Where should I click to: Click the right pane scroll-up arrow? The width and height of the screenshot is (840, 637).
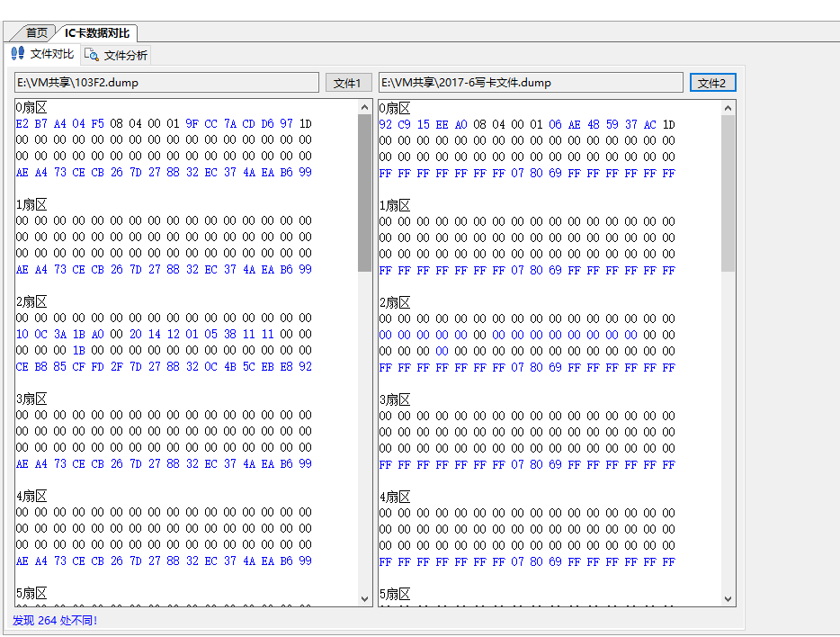click(728, 108)
